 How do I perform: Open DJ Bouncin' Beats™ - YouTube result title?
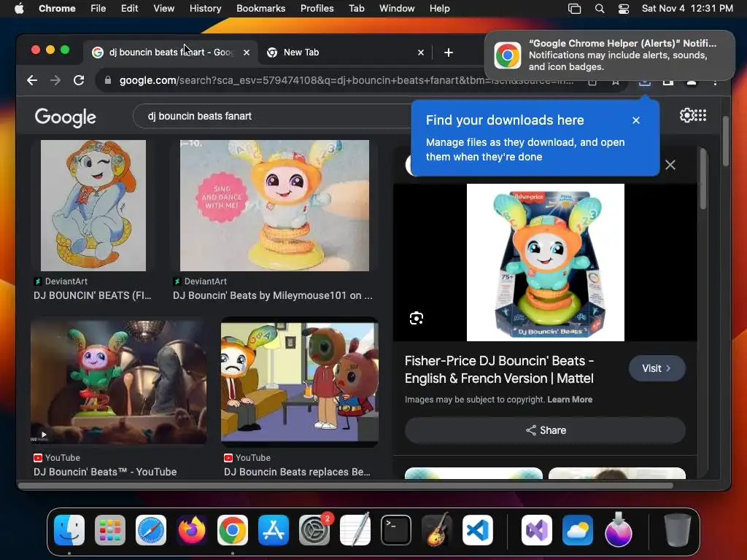(x=105, y=472)
